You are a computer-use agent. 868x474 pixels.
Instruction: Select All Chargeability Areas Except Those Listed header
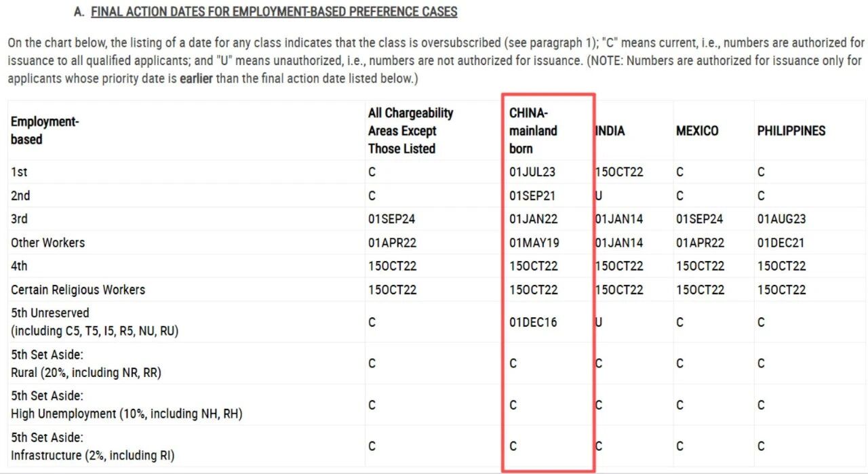[411, 131]
